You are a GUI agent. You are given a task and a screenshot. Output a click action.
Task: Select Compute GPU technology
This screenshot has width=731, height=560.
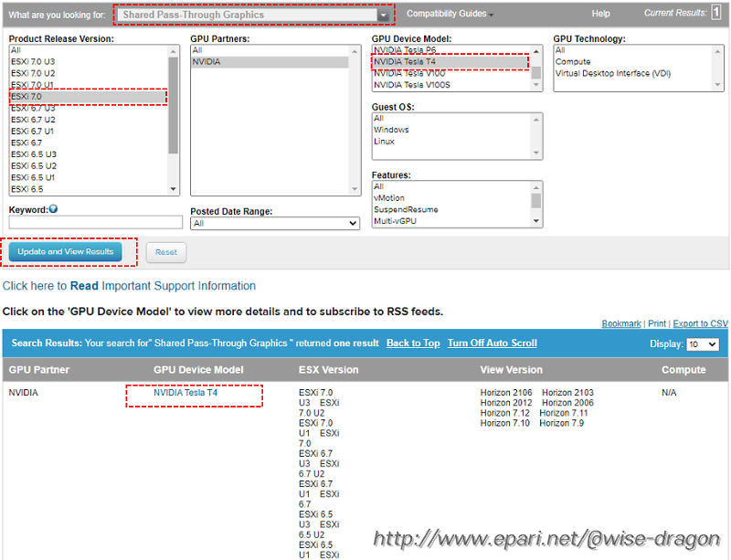coord(633,61)
